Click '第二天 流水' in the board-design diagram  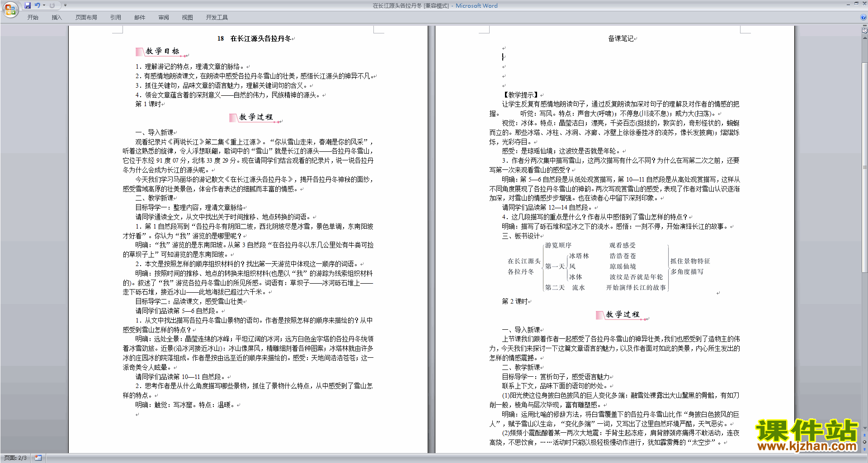point(565,288)
